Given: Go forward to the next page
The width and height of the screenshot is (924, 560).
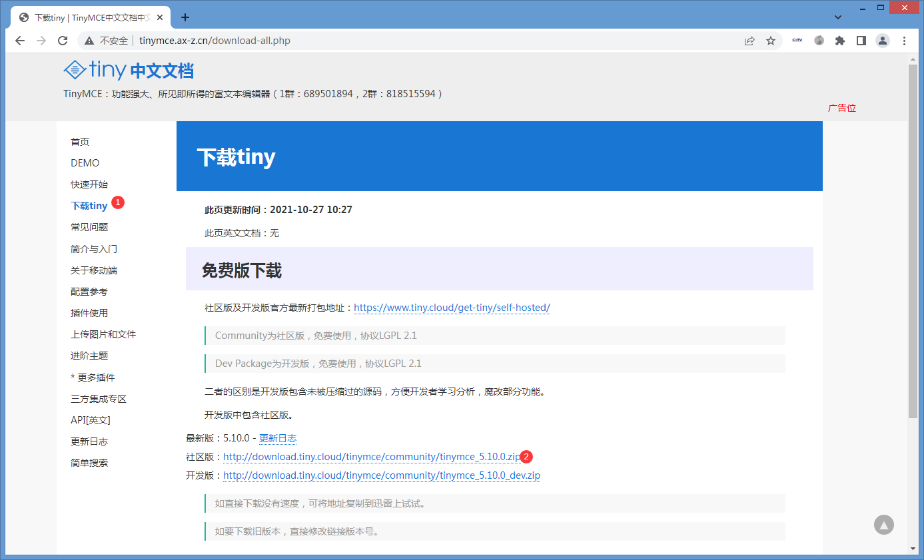Looking at the screenshot, I should [x=41, y=41].
